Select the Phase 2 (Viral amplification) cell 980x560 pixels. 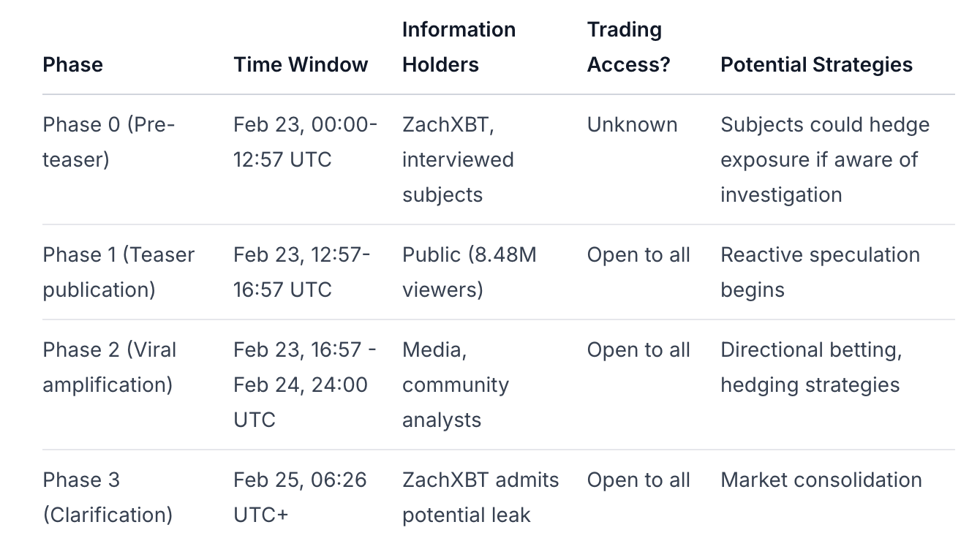[x=110, y=367]
